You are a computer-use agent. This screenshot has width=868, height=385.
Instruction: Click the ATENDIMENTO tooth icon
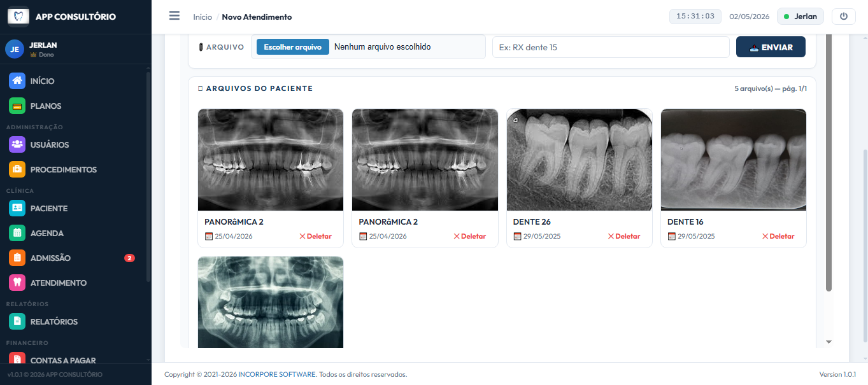pos(17,283)
